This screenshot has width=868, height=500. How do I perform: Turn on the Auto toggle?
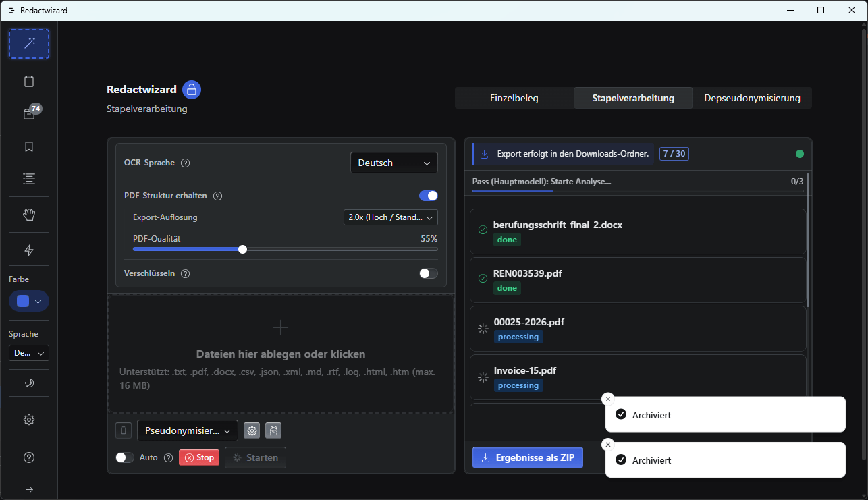(x=125, y=457)
